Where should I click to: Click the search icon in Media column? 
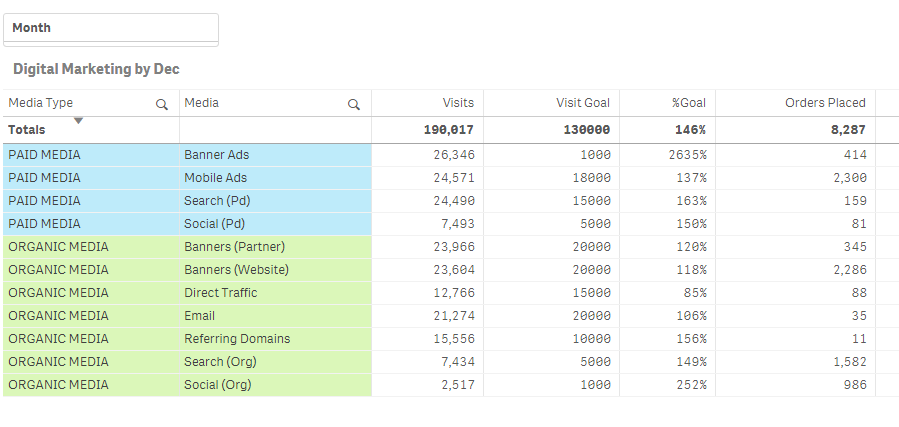(353, 104)
